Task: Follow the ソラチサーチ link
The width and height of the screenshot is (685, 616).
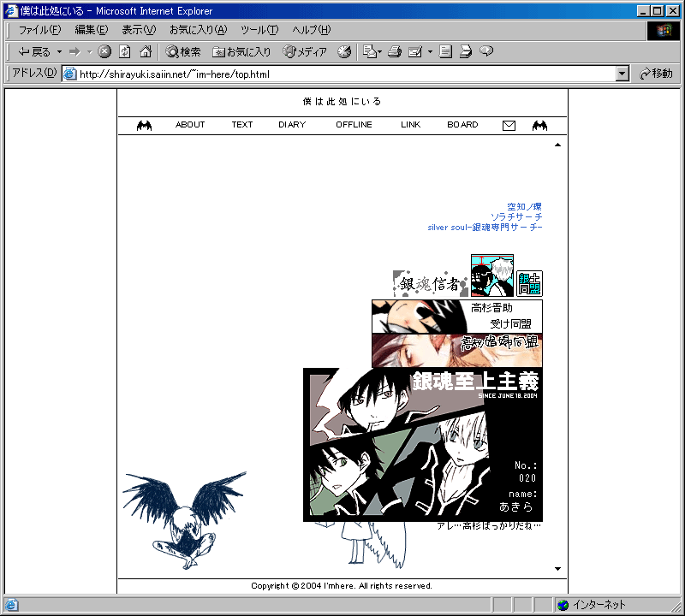Action: pyautogui.click(x=516, y=216)
